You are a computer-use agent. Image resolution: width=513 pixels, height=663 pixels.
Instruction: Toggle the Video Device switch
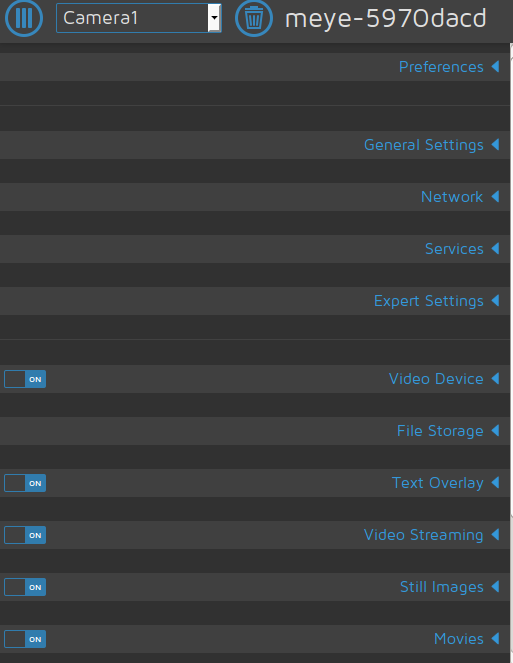[25, 379]
